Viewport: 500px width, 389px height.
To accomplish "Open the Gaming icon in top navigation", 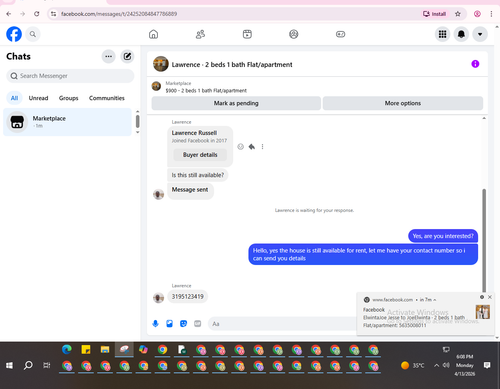I will tap(340, 34).
